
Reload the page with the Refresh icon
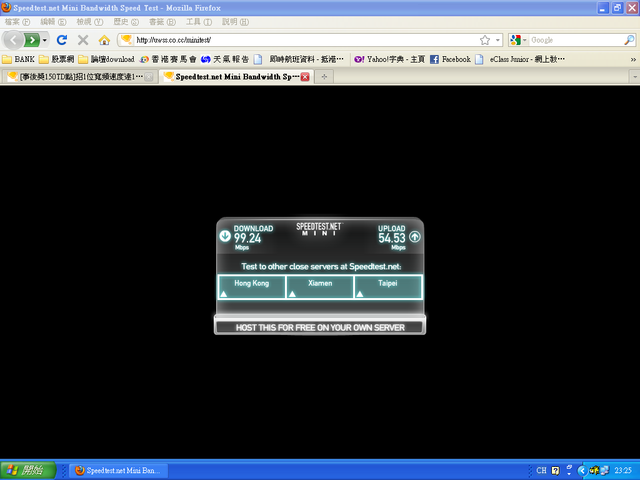62,40
